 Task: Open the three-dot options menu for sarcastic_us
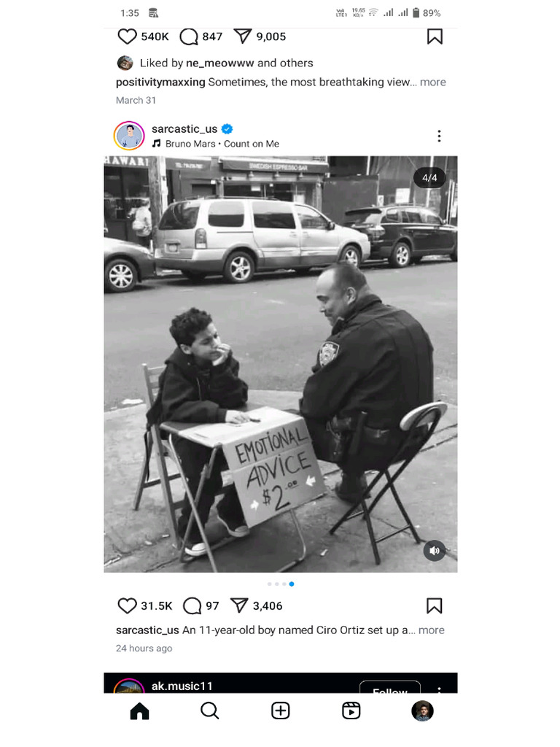tap(439, 136)
